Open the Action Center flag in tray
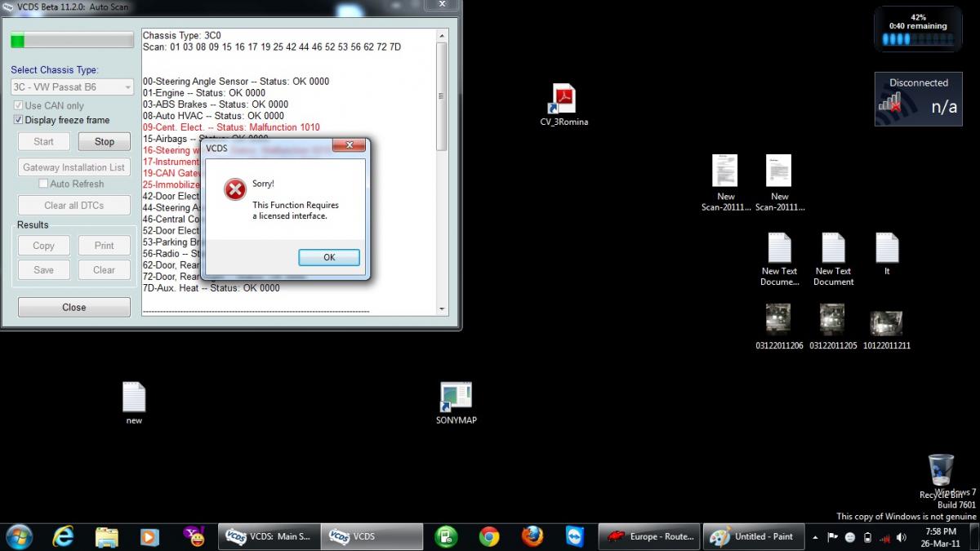Screen dimensions: 980x551 point(833,537)
